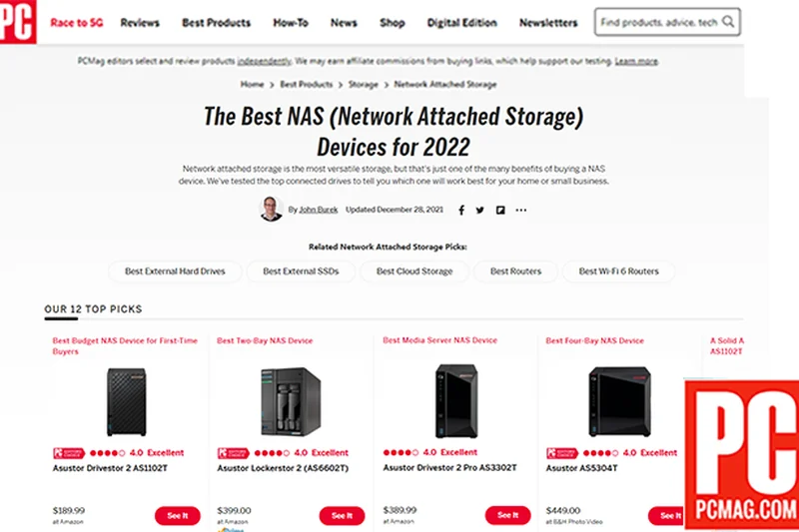Go to Race to 5G section
Image resolution: width=799 pixels, height=532 pixels.
pos(77,22)
